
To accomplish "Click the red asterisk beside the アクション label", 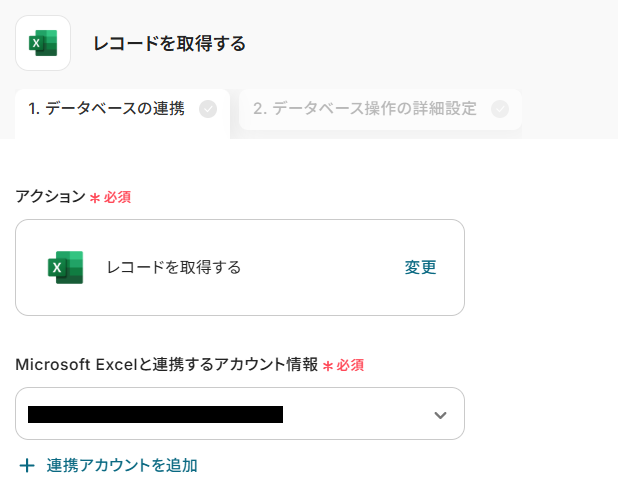I will pyautogui.click(x=95, y=198).
